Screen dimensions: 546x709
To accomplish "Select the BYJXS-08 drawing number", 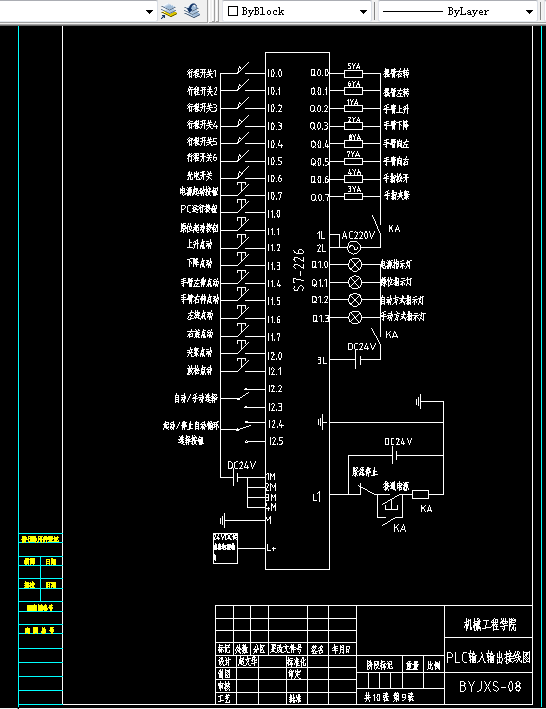I will point(490,687).
